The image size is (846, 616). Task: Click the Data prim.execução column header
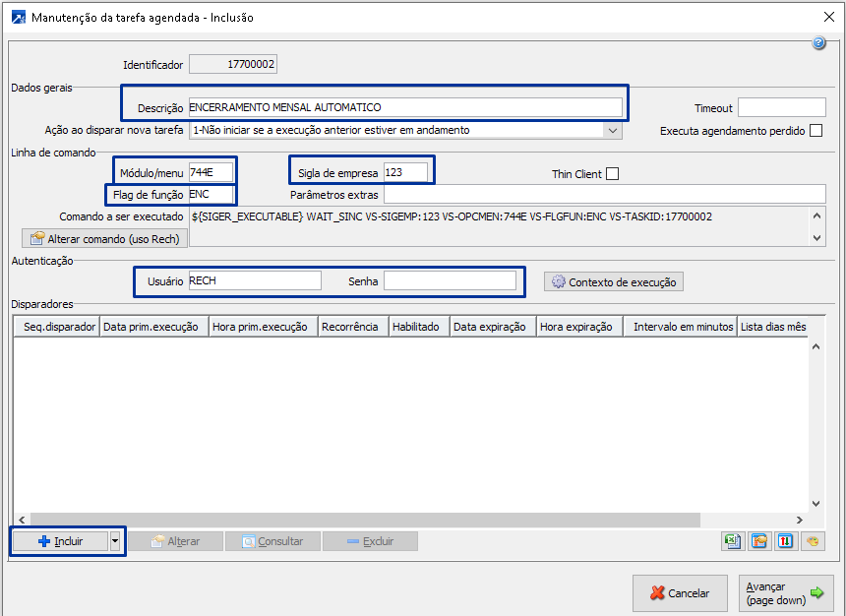[154, 327]
